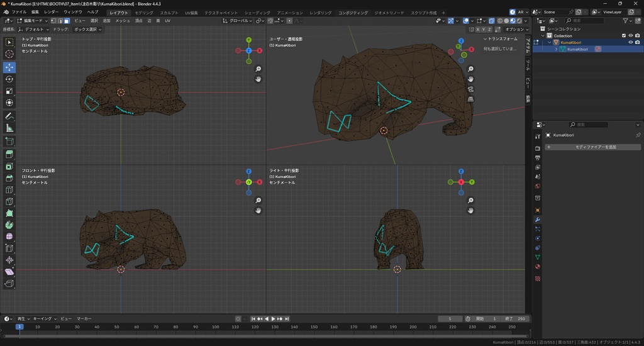Switch to the モデリング workspace tab
This screenshot has width=644, height=346.
coord(144,13)
